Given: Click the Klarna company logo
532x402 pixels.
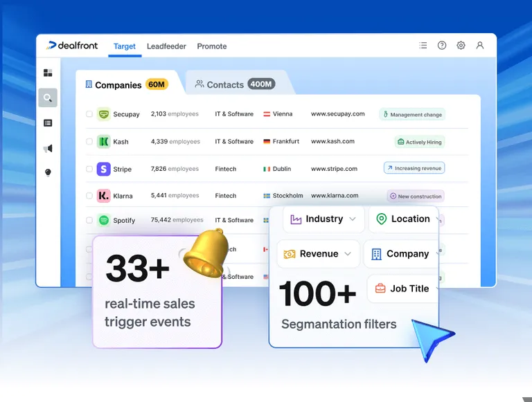Looking at the screenshot, I should [x=103, y=196].
